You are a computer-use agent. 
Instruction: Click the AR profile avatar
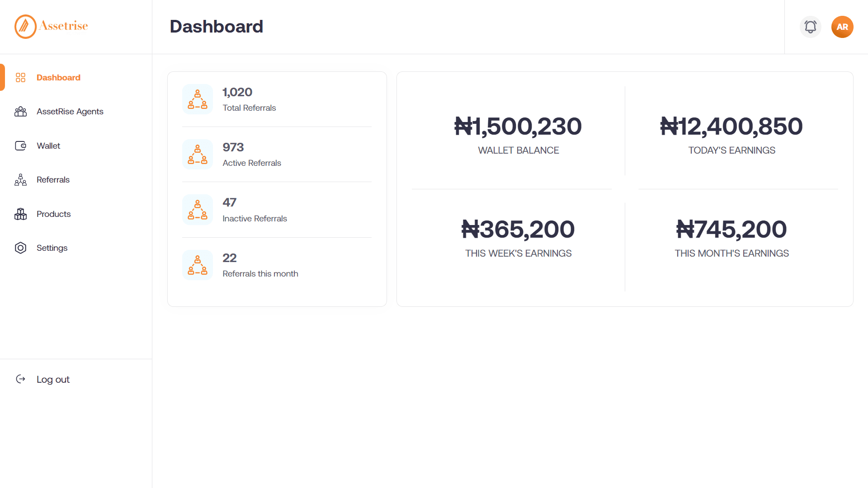point(842,27)
